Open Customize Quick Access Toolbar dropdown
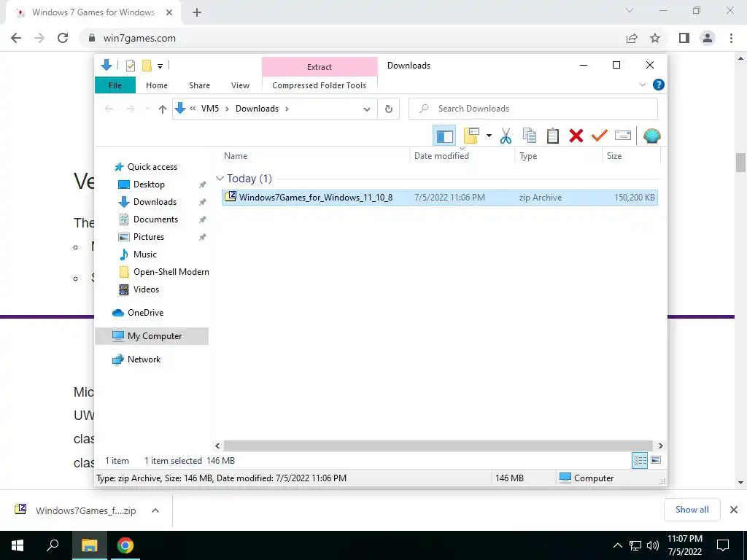747x560 pixels. tap(160, 66)
